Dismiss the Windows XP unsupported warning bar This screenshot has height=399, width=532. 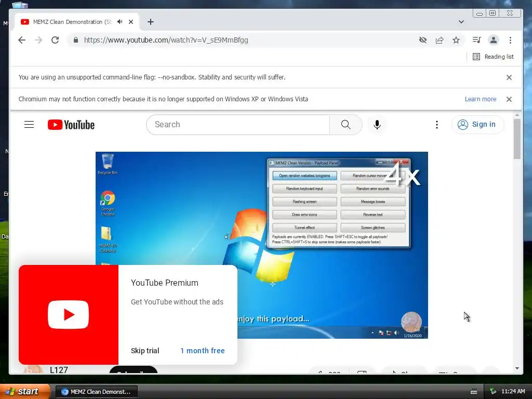509,99
